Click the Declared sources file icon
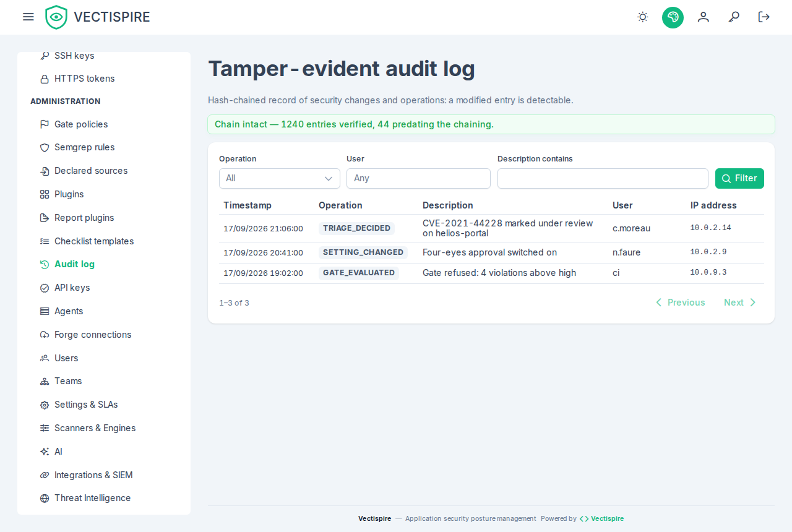Image resolution: width=792 pixels, height=532 pixels. (x=45, y=171)
